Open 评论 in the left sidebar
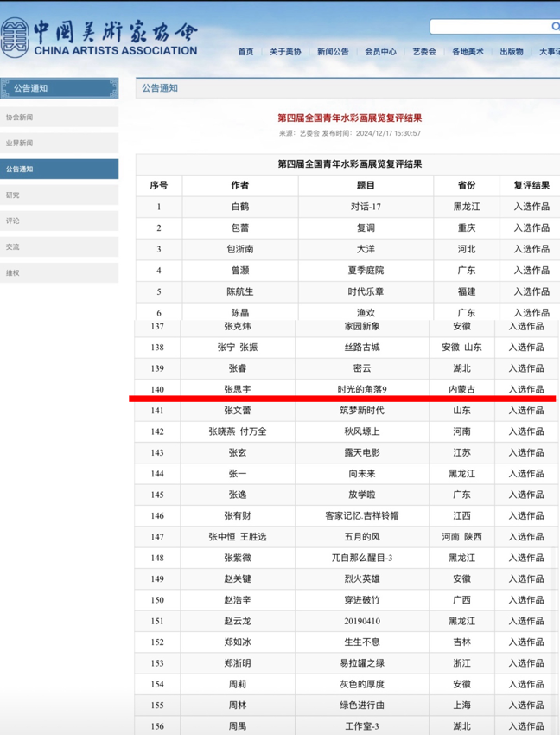Image resolution: width=560 pixels, height=735 pixels. pyautogui.click(x=59, y=220)
